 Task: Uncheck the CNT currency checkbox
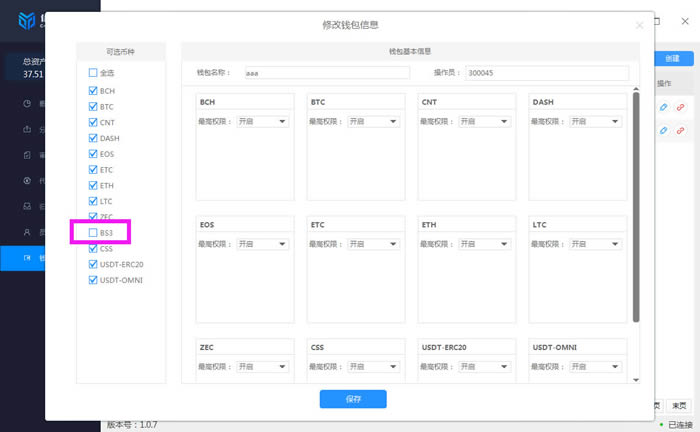tap(93, 122)
